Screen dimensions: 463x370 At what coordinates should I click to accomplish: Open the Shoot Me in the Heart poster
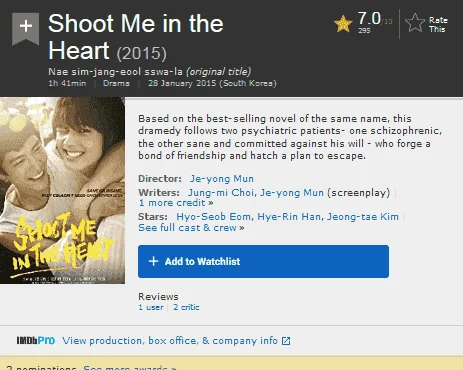click(62, 191)
